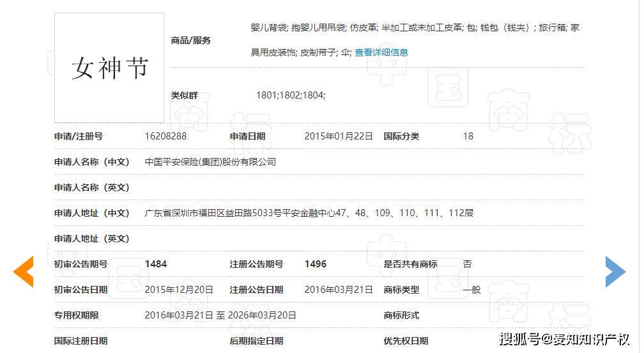Select applicant name 中国平安保险(集团)股份有限公司
Screen dimensions: 644x353
click(x=210, y=162)
